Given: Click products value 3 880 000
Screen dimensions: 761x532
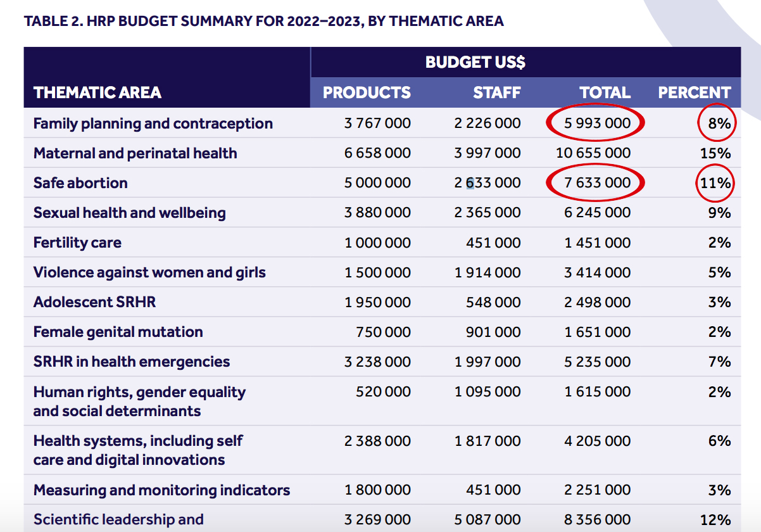Looking at the screenshot, I should 377,213.
